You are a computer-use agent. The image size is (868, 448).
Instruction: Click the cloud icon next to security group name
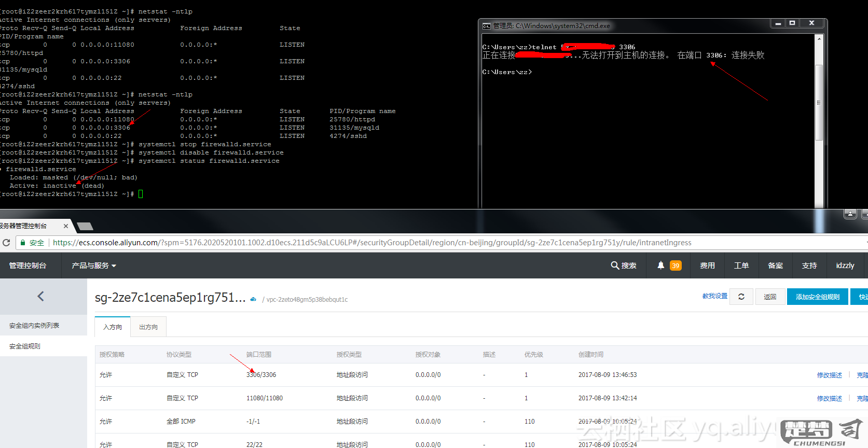[253, 299]
